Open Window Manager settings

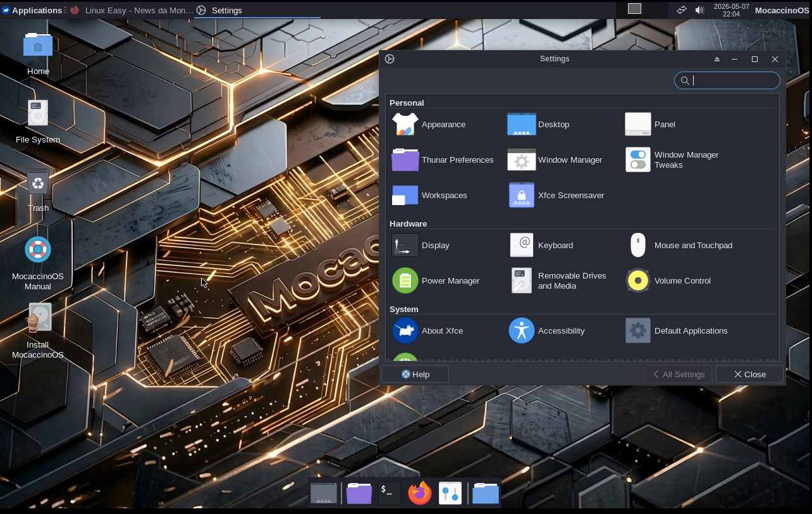click(x=555, y=160)
